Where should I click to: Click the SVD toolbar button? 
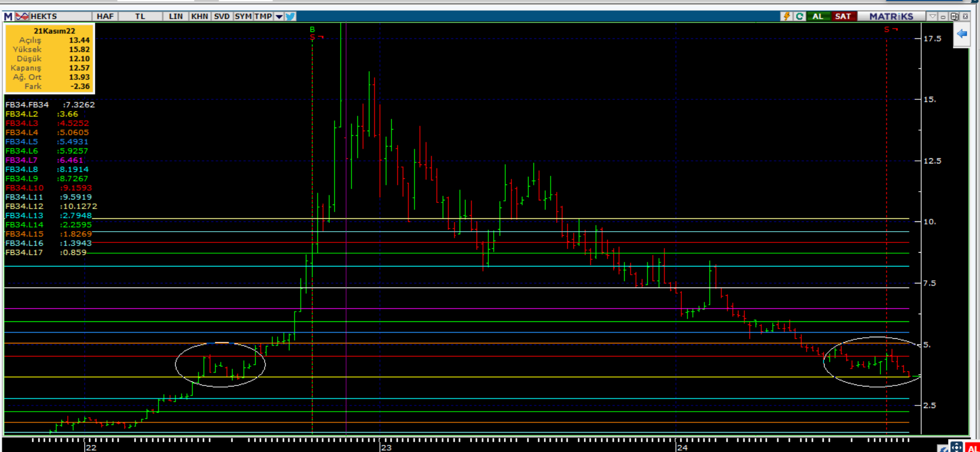click(x=221, y=16)
